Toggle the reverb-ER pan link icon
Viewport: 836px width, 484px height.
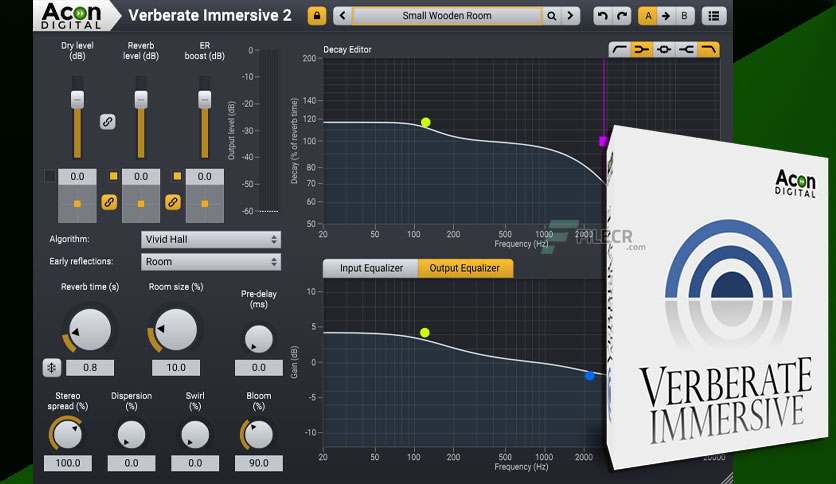pos(173,202)
